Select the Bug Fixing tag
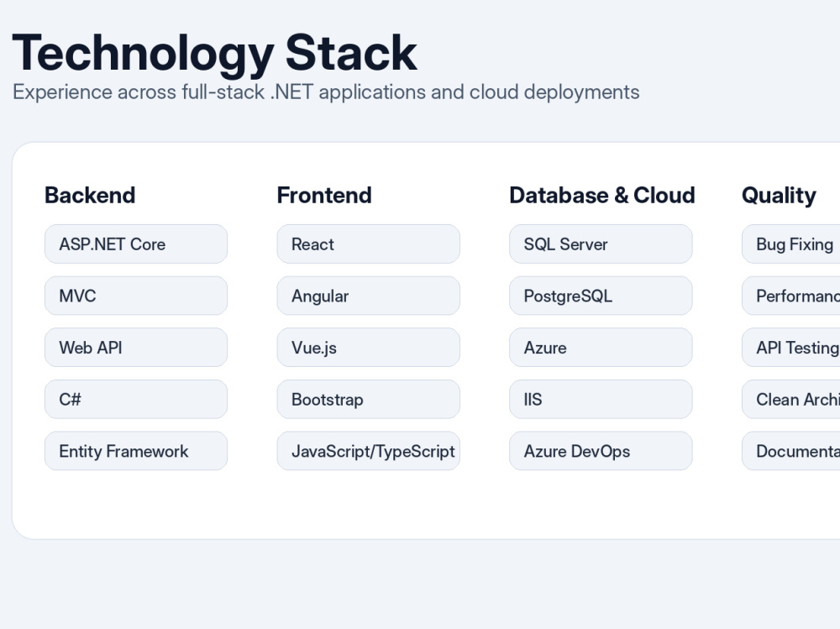The image size is (840, 629). point(791,244)
